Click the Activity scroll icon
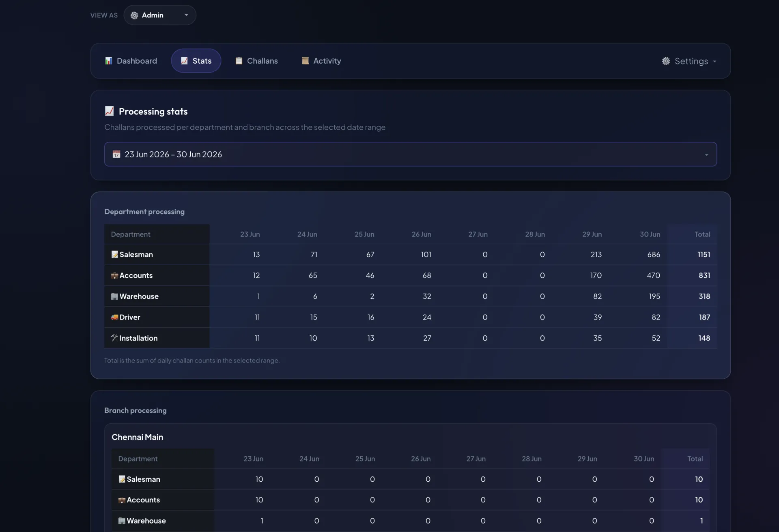Screen dimensions: 779x532 pos(305,61)
